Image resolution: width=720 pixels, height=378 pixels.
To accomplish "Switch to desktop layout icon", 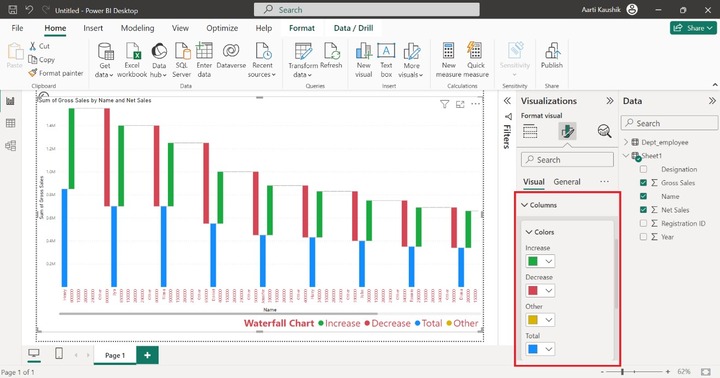I will click(34, 354).
